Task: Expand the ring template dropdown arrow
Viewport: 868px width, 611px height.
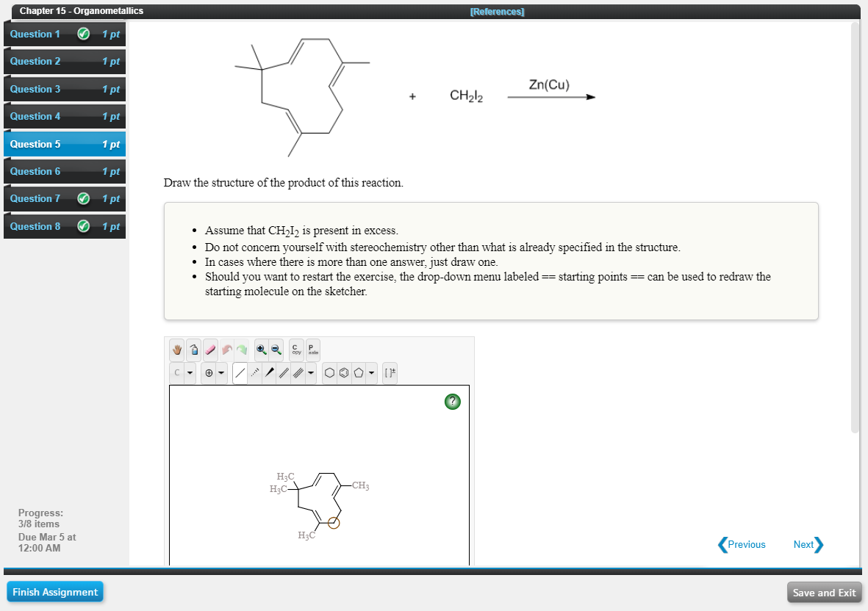Action: (370, 372)
